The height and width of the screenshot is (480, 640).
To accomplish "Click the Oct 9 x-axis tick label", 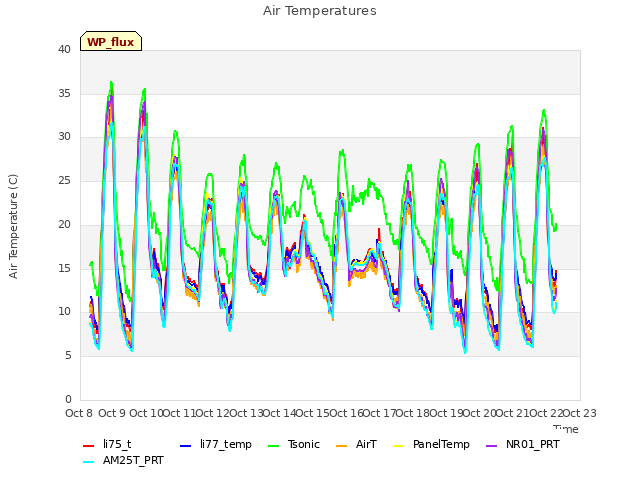I will click(x=112, y=413).
